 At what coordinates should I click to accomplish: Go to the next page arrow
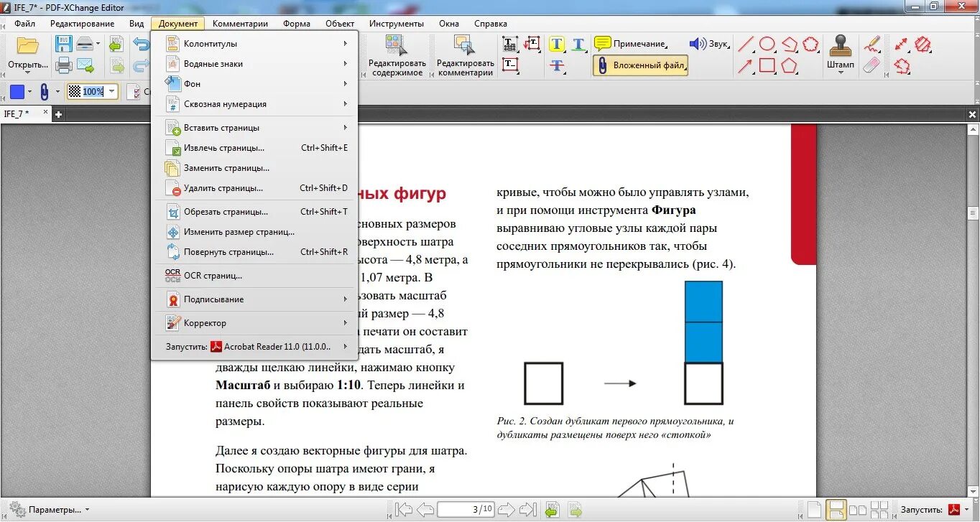tap(507, 510)
